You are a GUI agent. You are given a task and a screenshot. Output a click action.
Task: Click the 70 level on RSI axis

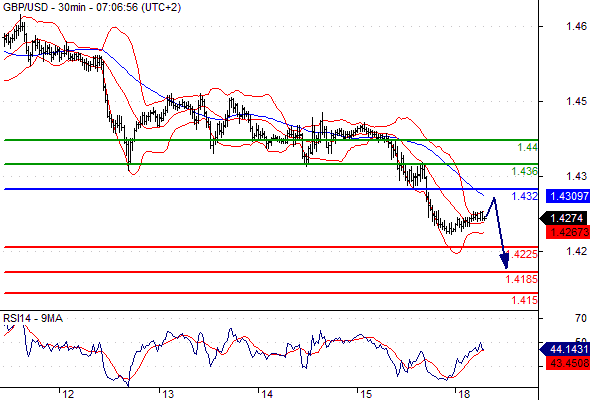pos(581,318)
